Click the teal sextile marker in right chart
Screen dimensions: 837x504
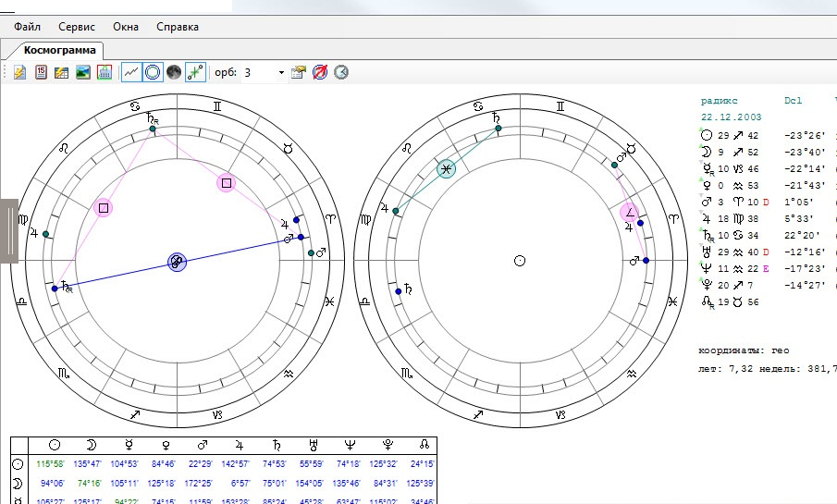[x=447, y=168]
